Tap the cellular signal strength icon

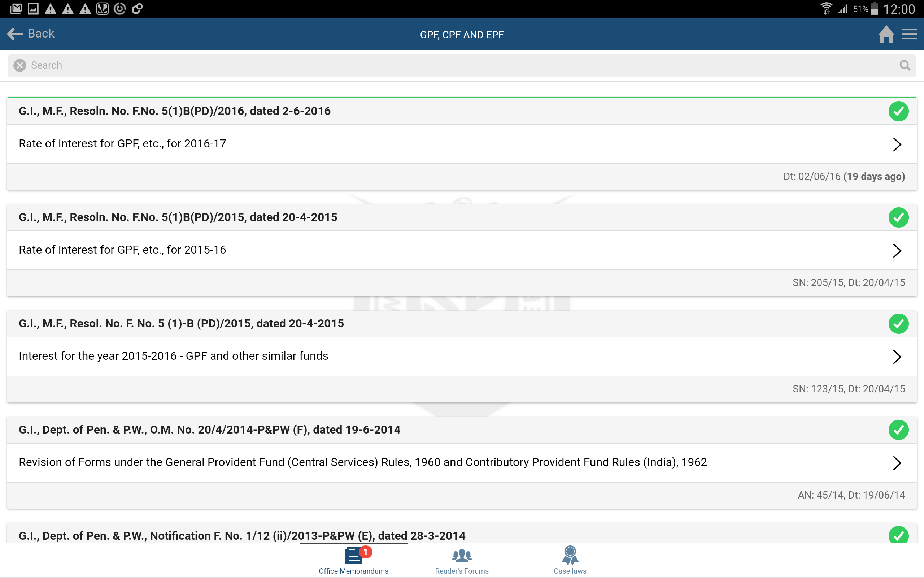tap(843, 8)
